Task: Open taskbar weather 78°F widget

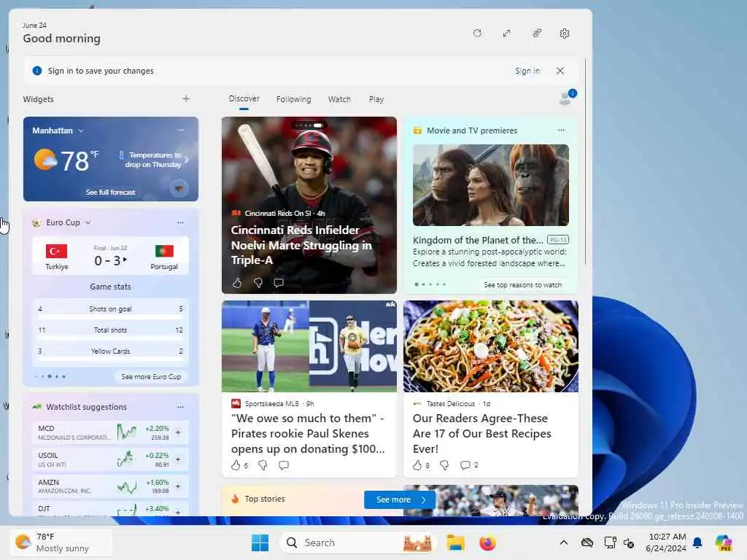Action: 61,542
